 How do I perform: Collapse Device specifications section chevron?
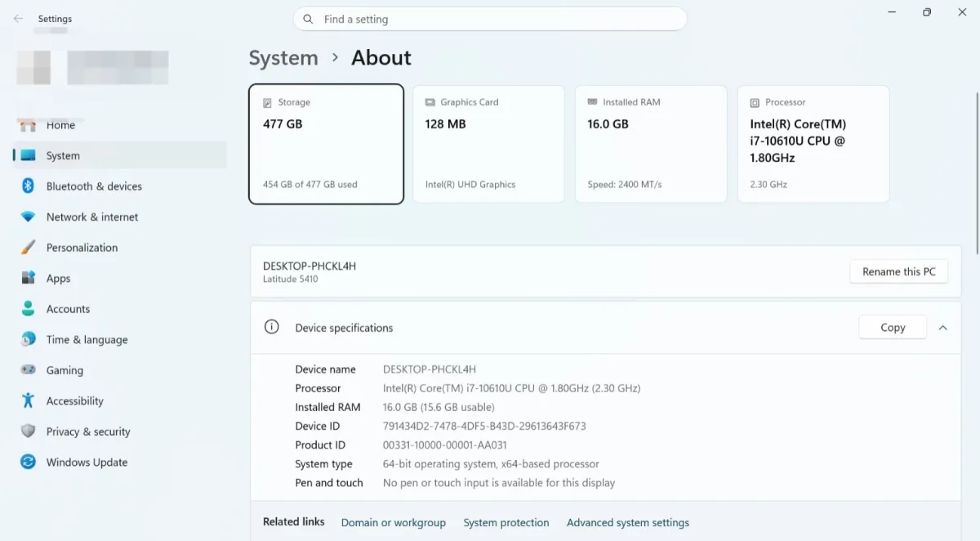click(943, 328)
